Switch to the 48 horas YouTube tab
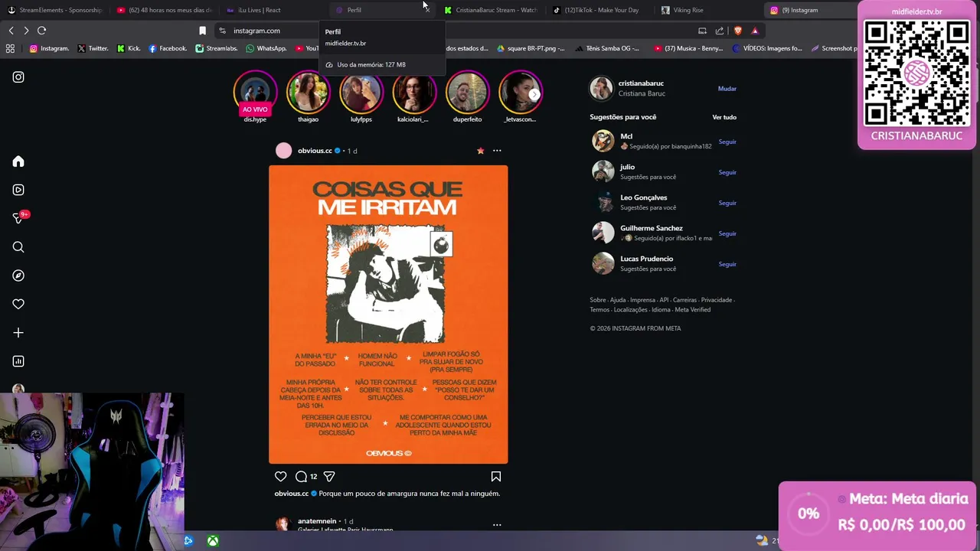This screenshot has height=551, width=980. click(x=164, y=10)
